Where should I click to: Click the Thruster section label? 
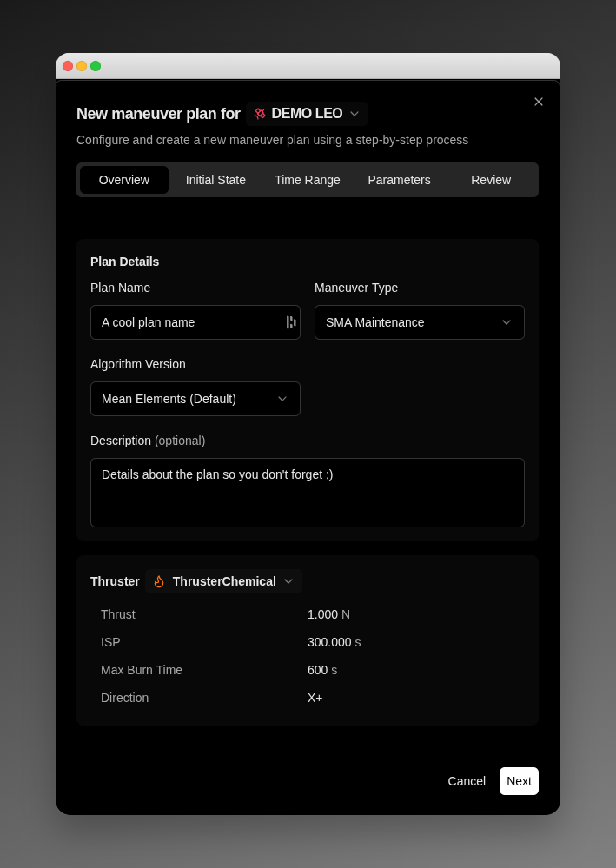click(115, 581)
